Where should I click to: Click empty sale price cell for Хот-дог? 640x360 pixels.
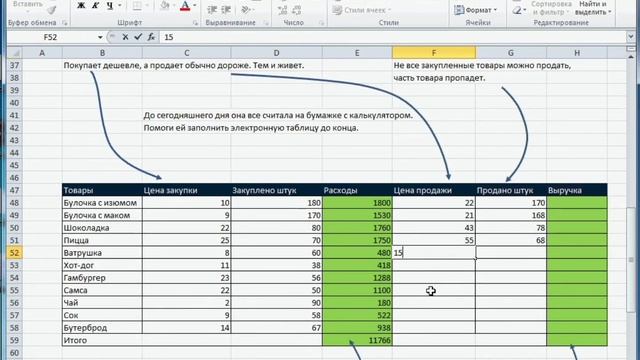[x=434, y=265]
